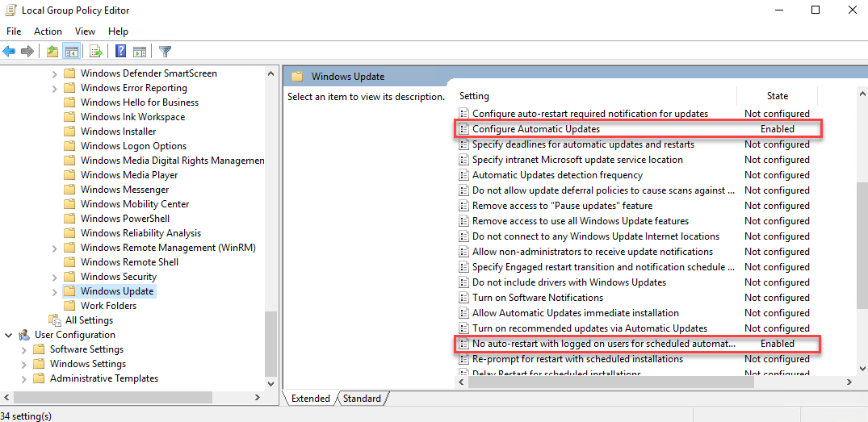Select Windows Hello for Business folder

140,102
